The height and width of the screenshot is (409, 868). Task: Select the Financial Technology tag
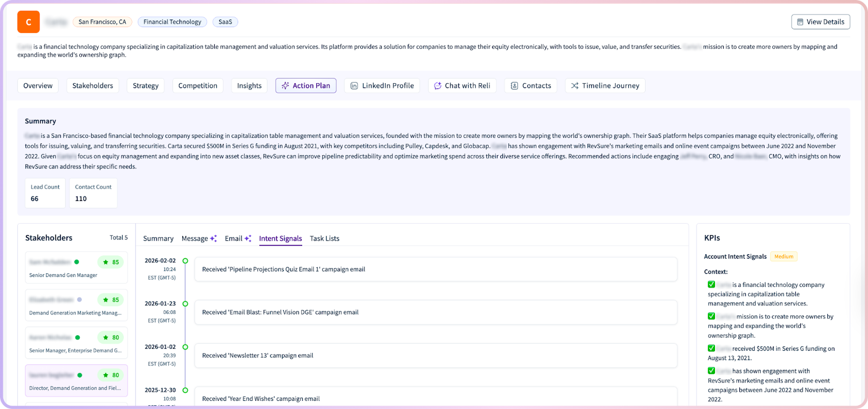(x=172, y=22)
